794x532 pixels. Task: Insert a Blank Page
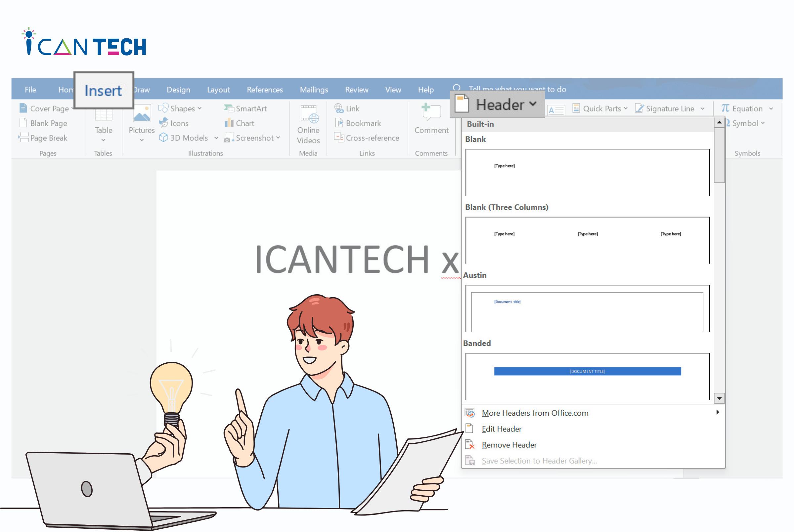(43, 123)
